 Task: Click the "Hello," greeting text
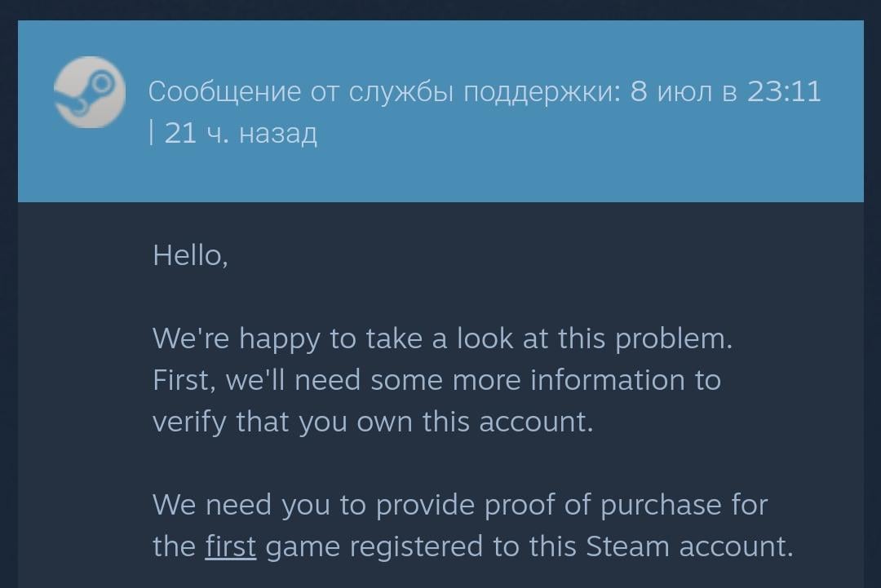pos(190,256)
